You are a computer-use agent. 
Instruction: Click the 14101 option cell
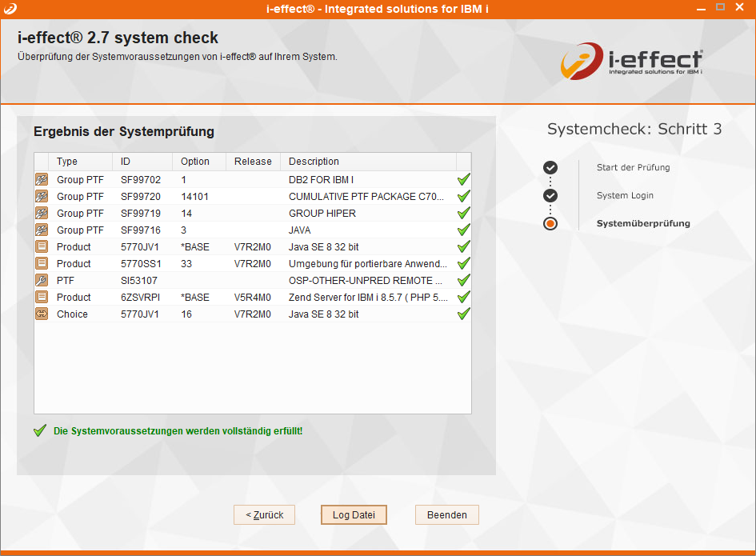(x=194, y=197)
